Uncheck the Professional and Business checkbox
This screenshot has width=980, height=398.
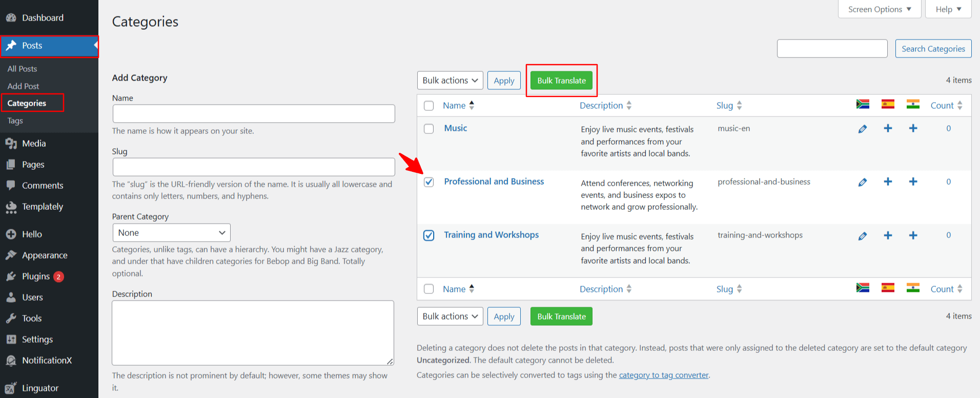(429, 182)
